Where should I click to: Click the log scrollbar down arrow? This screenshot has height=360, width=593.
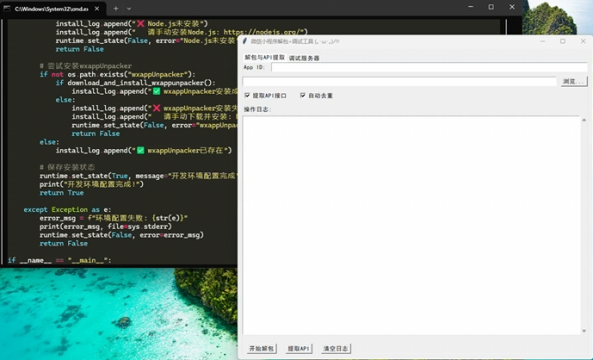(x=584, y=331)
